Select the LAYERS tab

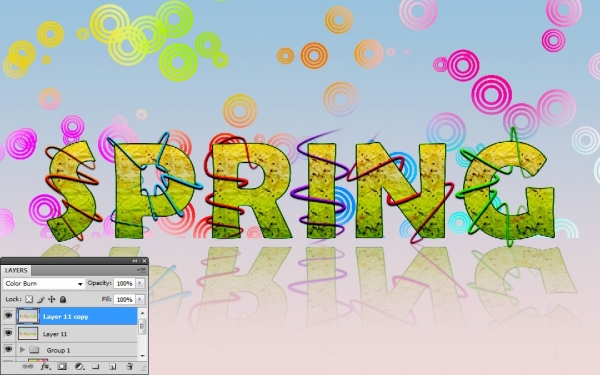click(x=16, y=270)
